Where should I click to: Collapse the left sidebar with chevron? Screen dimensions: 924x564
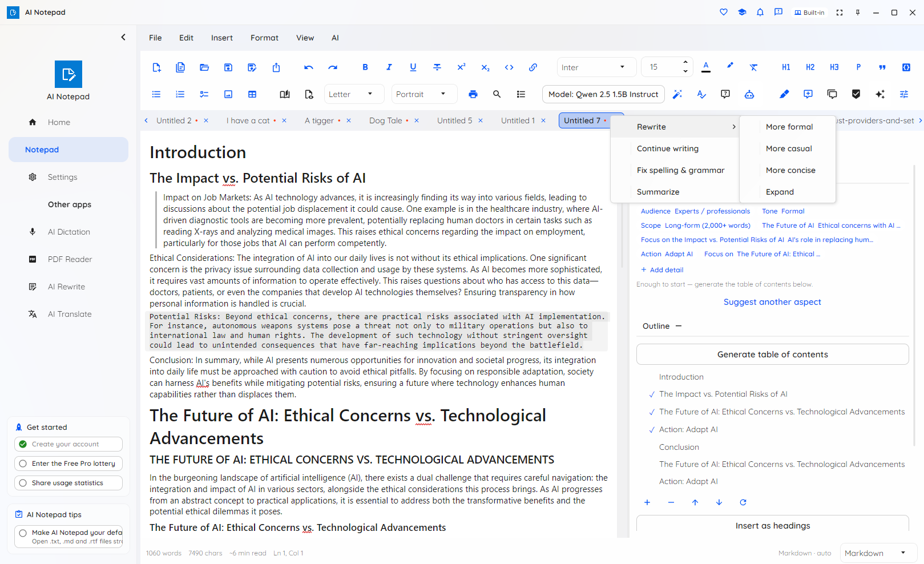(x=123, y=37)
